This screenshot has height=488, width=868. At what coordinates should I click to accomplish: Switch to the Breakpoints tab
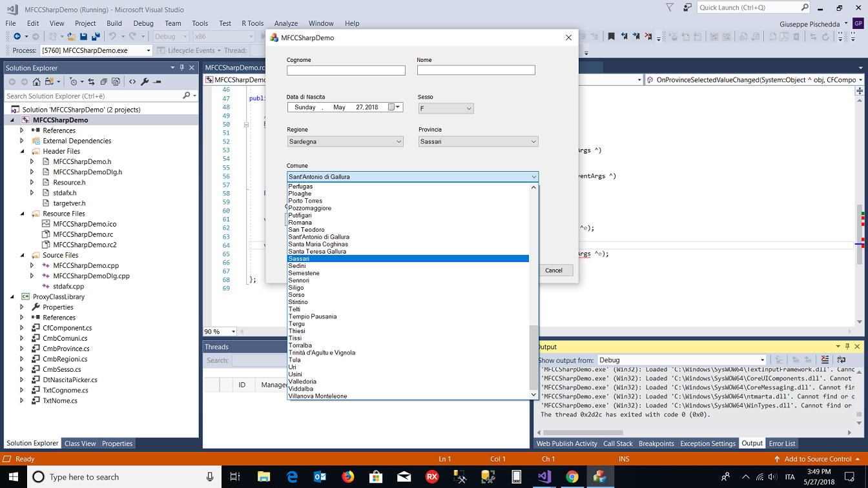(x=656, y=443)
